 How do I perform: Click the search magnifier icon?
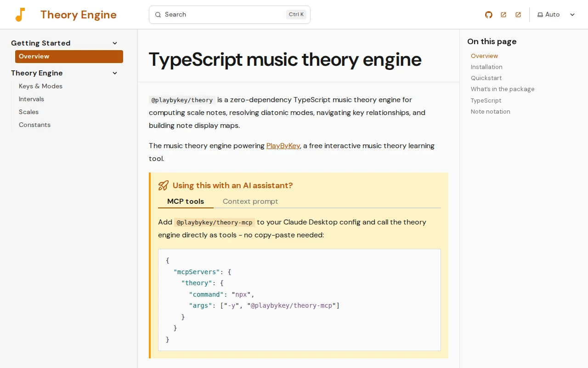[x=158, y=15]
